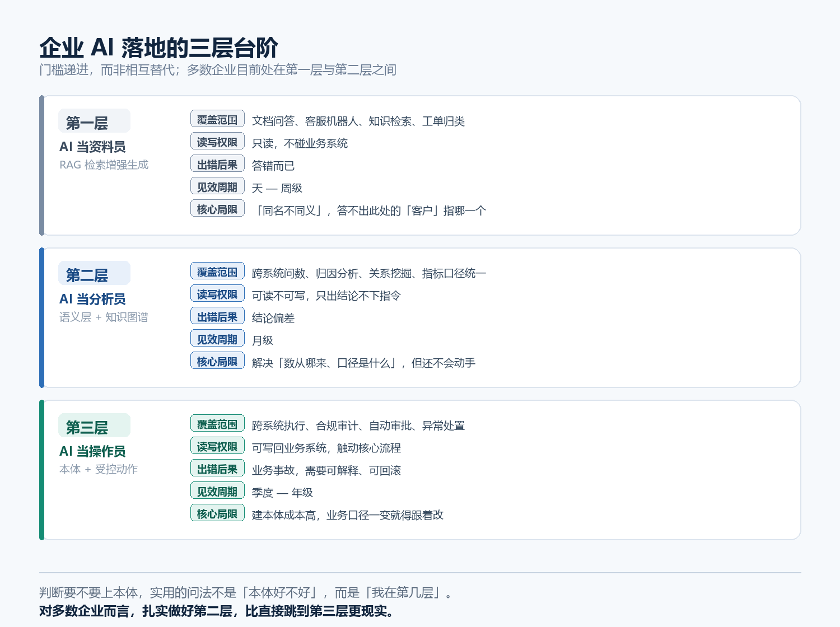
Task: Select the subtitle starting with 门槛递进
Action: 218,70
